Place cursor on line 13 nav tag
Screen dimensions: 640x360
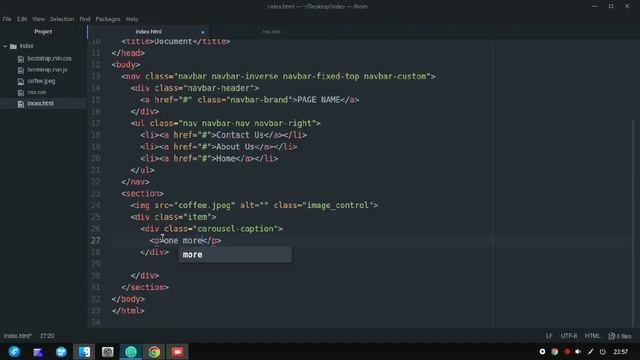tap(133, 76)
